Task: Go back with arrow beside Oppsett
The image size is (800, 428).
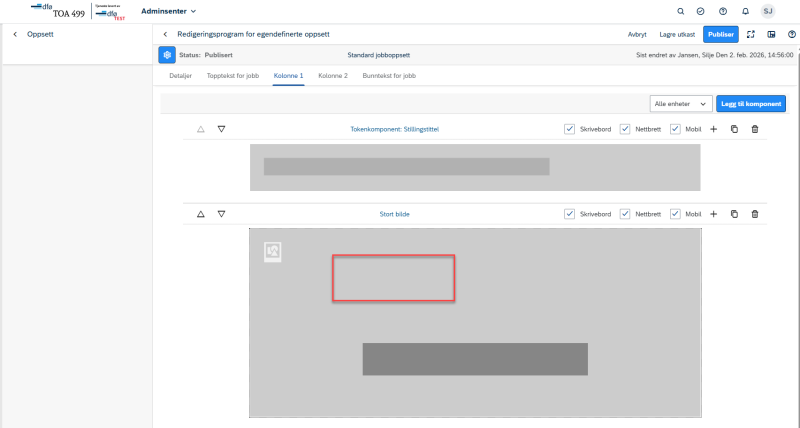Action: (15, 34)
